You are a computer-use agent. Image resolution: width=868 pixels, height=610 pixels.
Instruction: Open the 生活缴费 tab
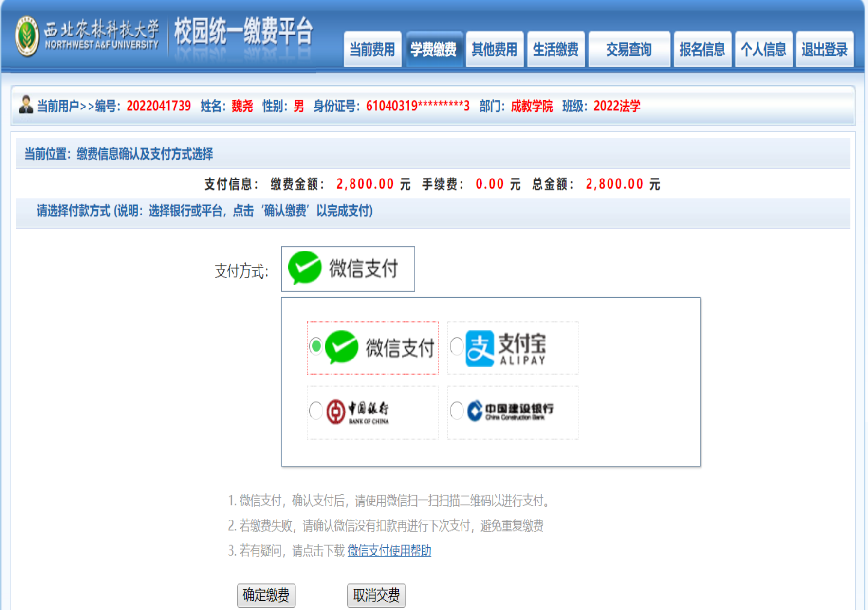555,49
